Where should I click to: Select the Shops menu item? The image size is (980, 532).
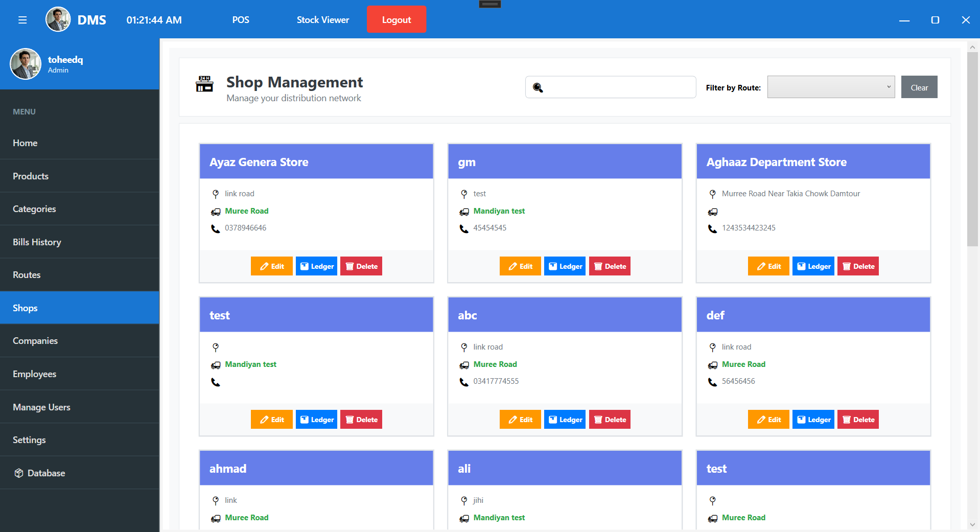click(x=80, y=308)
